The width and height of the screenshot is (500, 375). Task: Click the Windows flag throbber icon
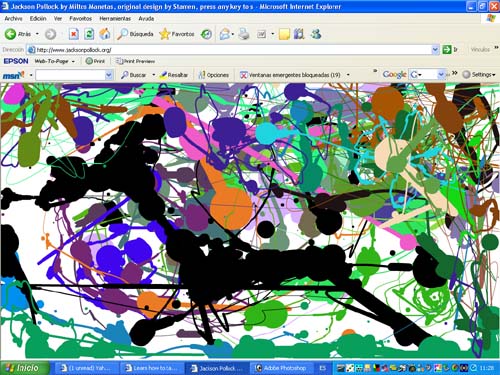pos(491,18)
